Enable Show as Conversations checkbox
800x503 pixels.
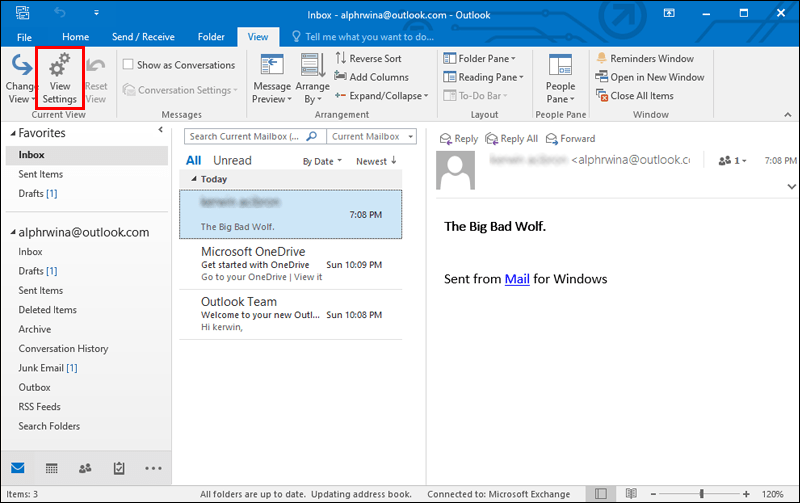click(x=128, y=64)
